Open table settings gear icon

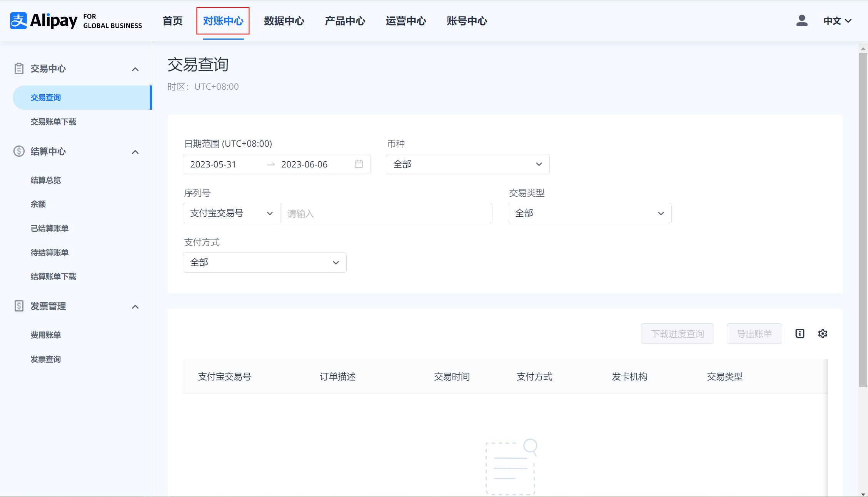tap(823, 334)
